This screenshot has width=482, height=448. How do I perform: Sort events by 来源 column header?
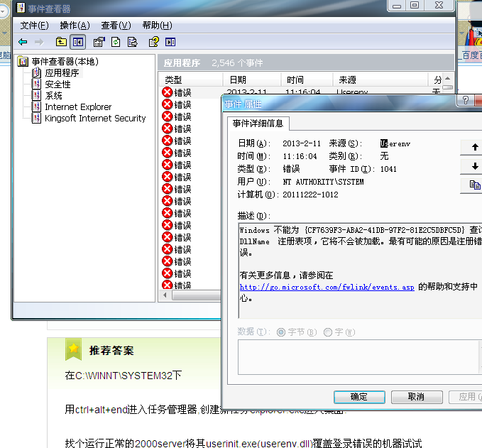tap(380, 80)
